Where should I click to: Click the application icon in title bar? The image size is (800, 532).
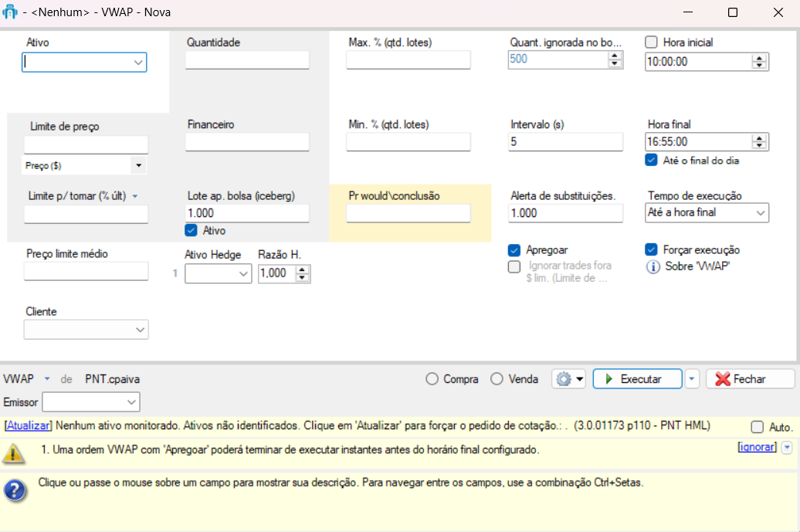(11, 12)
